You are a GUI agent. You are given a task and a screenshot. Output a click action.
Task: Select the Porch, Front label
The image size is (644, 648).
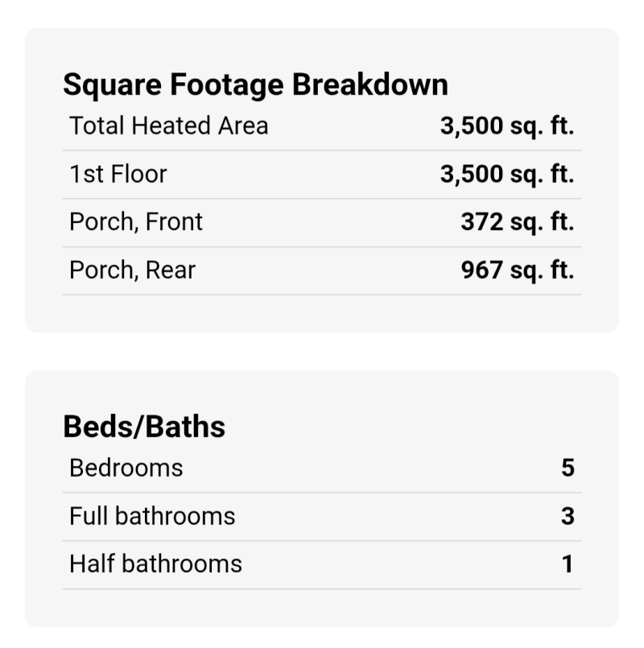(136, 222)
